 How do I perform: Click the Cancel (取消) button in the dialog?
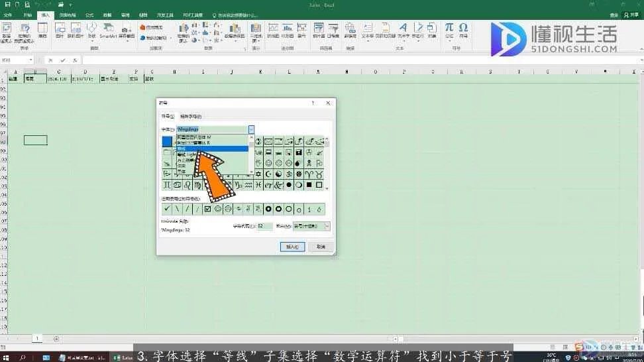(x=321, y=246)
